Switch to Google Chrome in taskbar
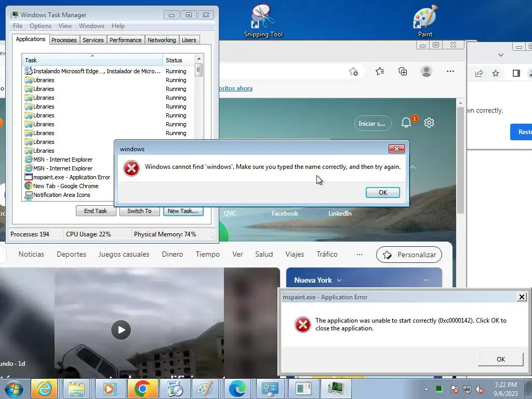 (142, 389)
